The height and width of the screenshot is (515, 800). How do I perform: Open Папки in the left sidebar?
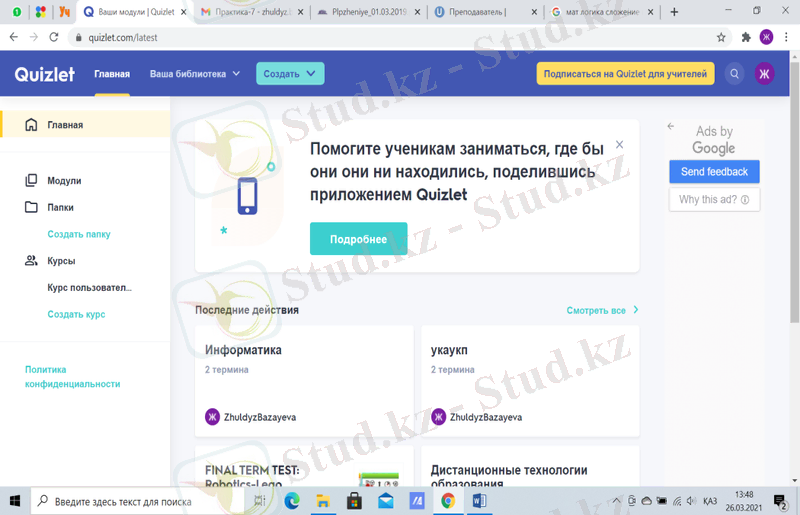point(60,207)
